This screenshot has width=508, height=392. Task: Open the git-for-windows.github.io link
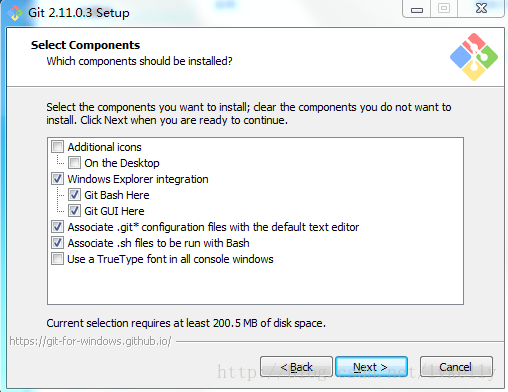[x=90, y=341]
